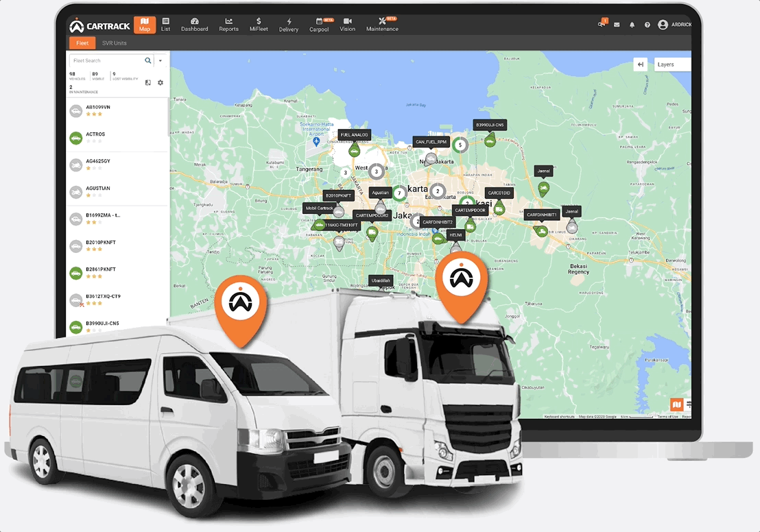Viewport: 760px width, 532px height.
Task: Switch to the List view
Action: pyautogui.click(x=166, y=25)
